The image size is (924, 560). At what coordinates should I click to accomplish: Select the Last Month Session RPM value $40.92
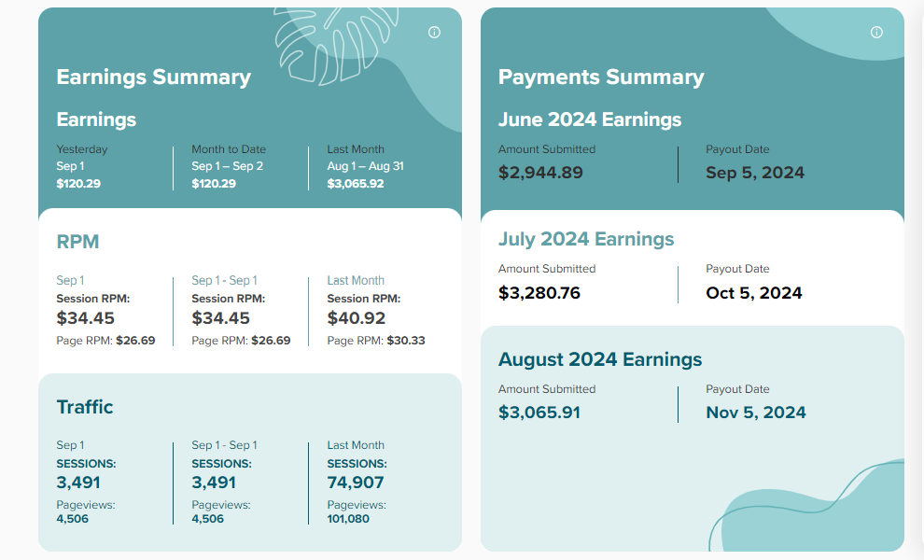(357, 318)
